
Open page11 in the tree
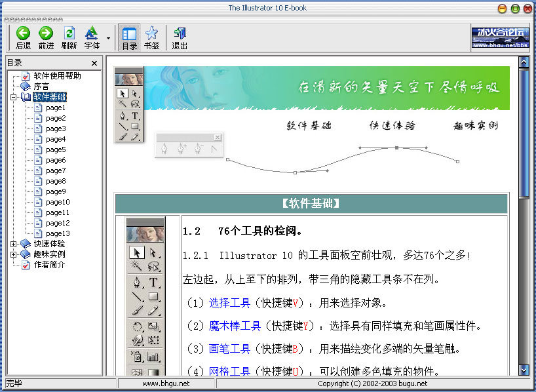[58, 213]
